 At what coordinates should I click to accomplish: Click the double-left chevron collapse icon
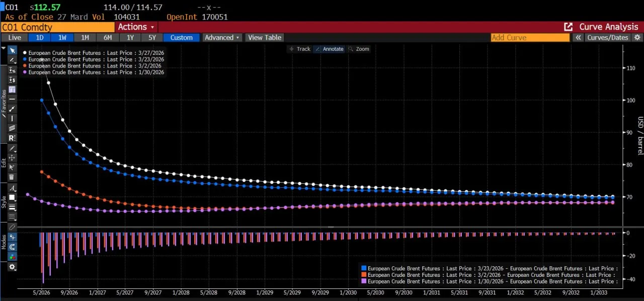point(579,38)
